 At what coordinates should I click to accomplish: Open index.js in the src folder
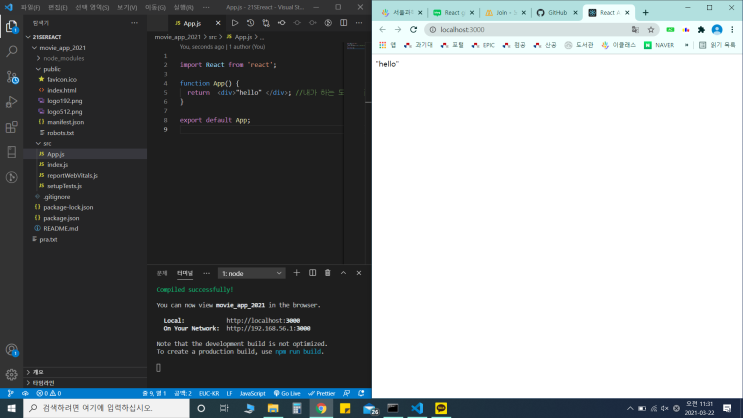point(57,164)
